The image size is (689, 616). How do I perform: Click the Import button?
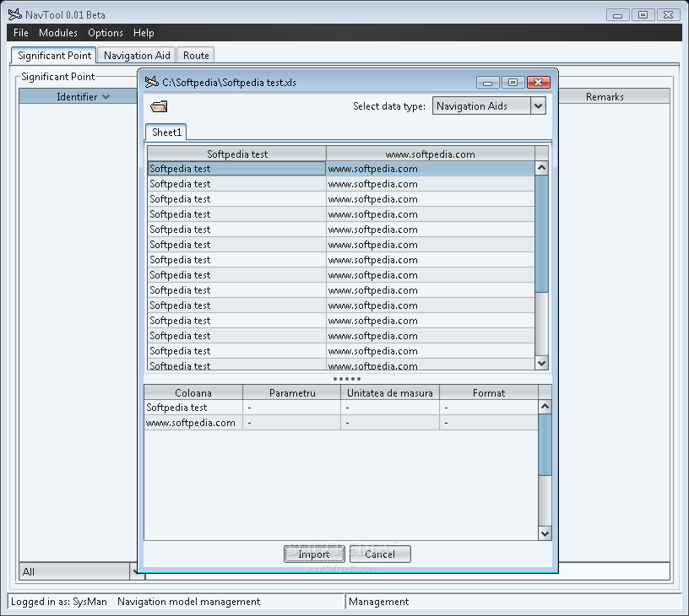pyautogui.click(x=314, y=554)
